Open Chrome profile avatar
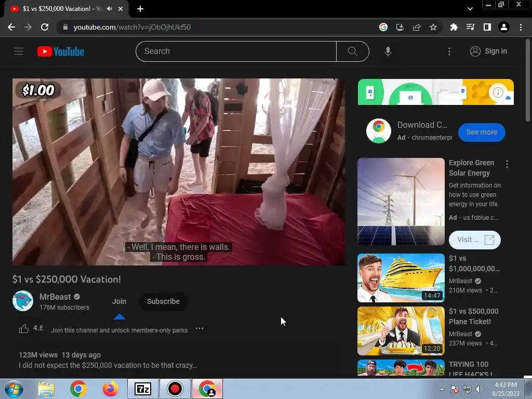532x399 pixels. [504, 27]
